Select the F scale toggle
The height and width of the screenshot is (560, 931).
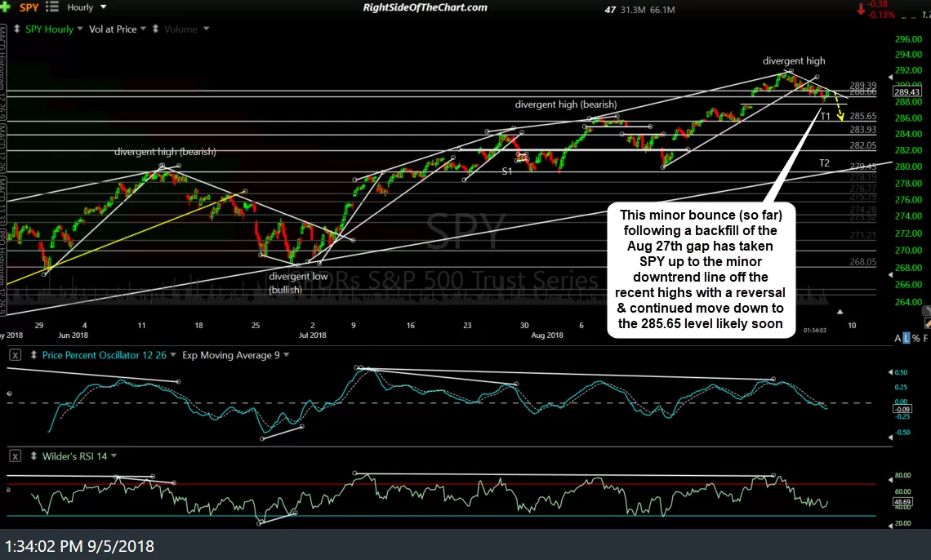point(925,338)
